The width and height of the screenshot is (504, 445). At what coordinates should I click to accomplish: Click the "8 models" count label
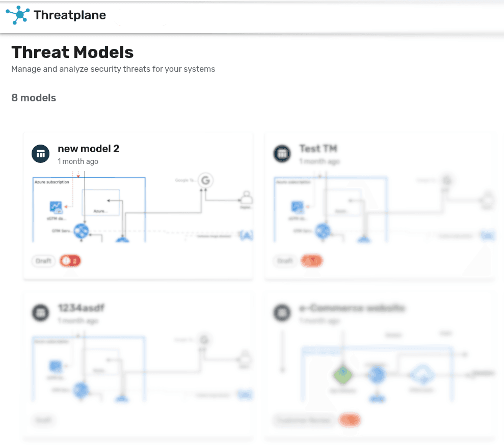tap(34, 98)
